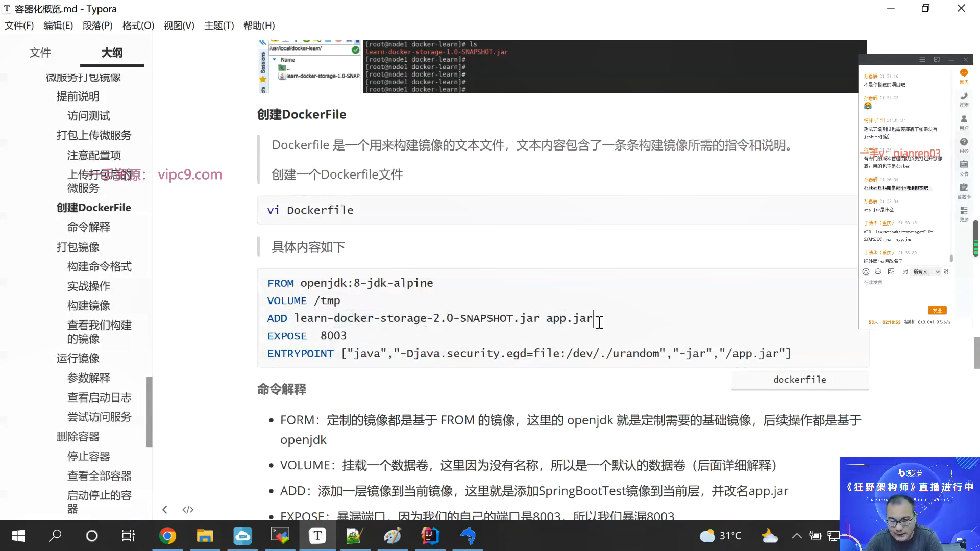Jump to 打包镜像 in the outline
This screenshot has width=980, height=551.
pos(78,247)
